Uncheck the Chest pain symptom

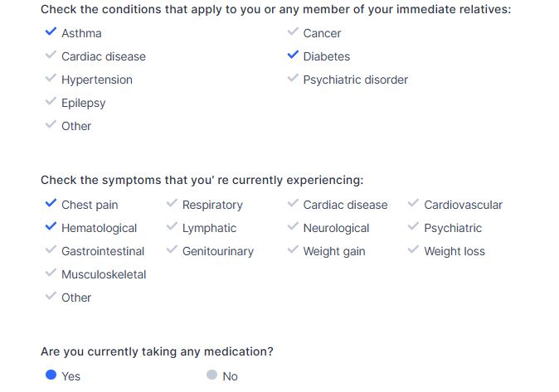tap(51, 205)
